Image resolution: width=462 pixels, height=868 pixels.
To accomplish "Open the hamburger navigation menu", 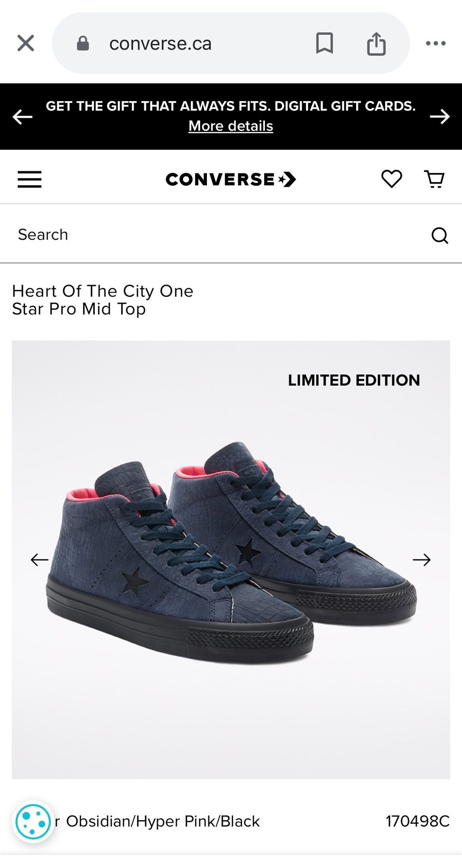I will coord(30,179).
